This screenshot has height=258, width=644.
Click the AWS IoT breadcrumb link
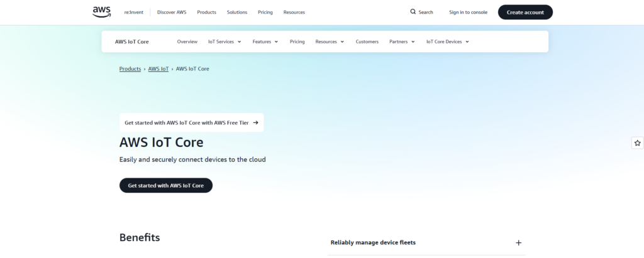[158, 69]
